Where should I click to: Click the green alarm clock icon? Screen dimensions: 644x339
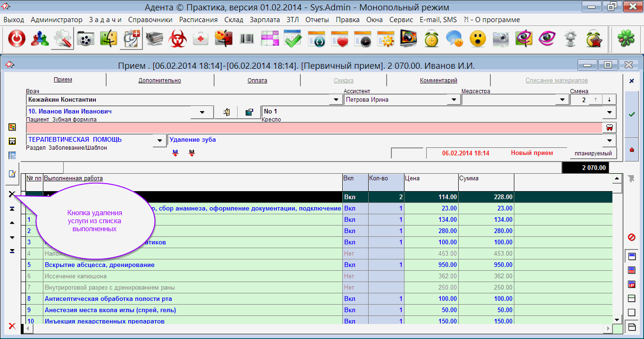pyautogui.click(x=431, y=39)
